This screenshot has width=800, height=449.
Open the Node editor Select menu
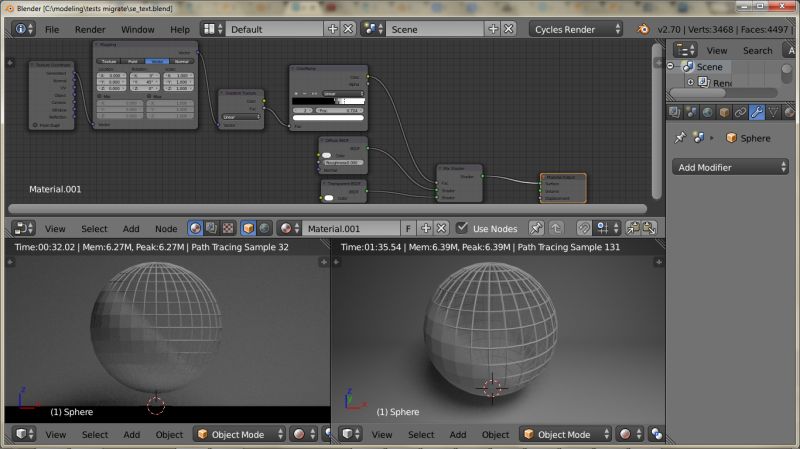(94, 229)
